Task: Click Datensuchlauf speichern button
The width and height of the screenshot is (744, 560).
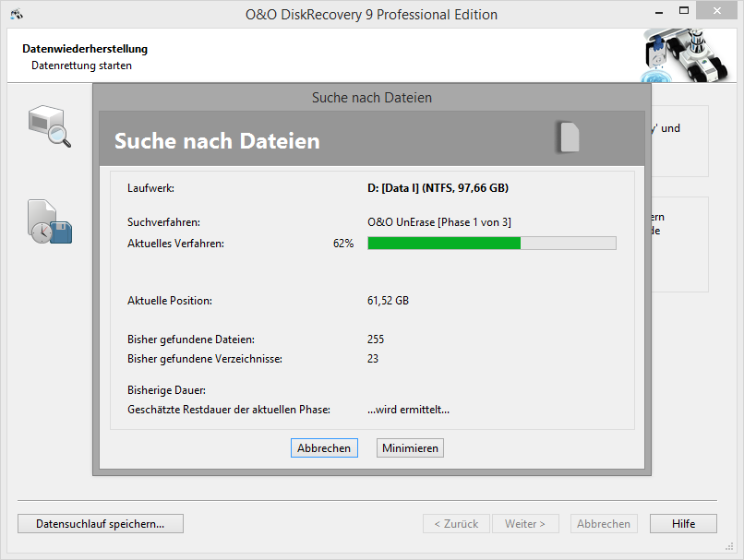Action: [101, 523]
